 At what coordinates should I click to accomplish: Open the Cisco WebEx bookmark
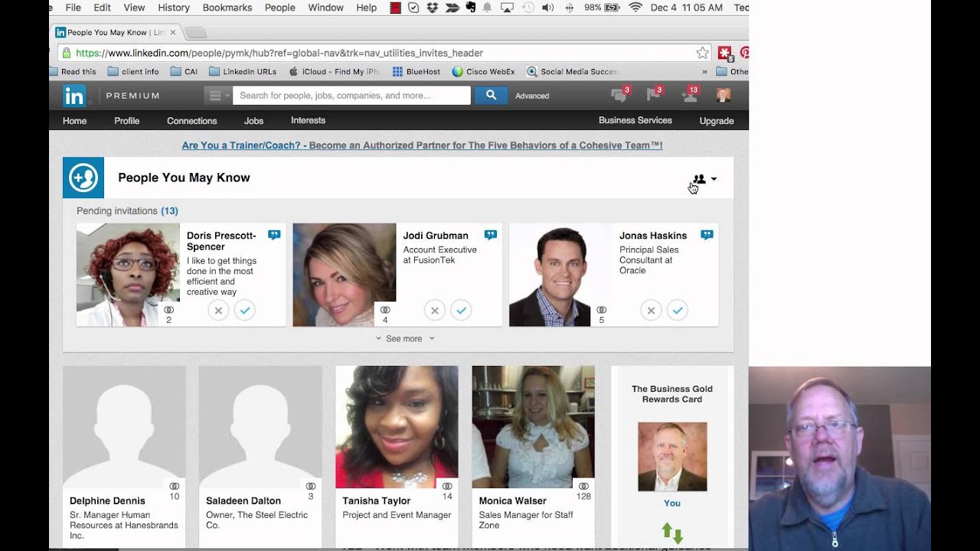pos(484,72)
